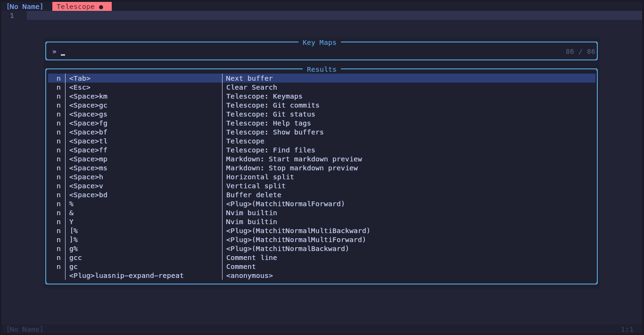Select the Vertical split keymap
This screenshot has height=335, width=644.
point(322,186)
